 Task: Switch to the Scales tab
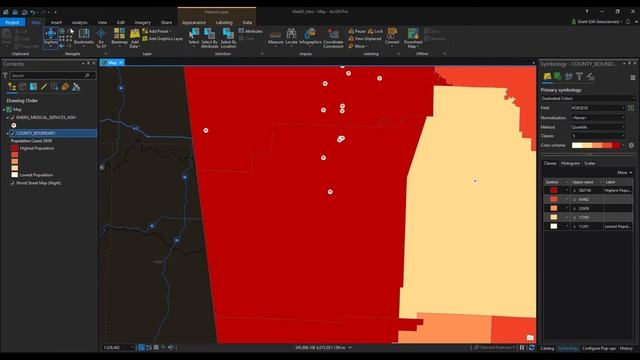pyautogui.click(x=590, y=163)
